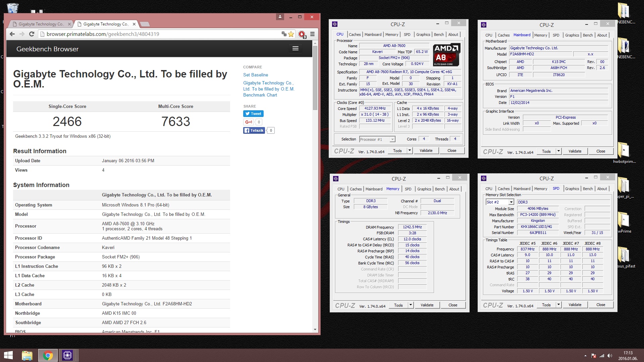Click CPU-Z title icon in Memory window
The width and height of the screenshot is (644, 362).
pyautogui.click(x=336, y=179)
